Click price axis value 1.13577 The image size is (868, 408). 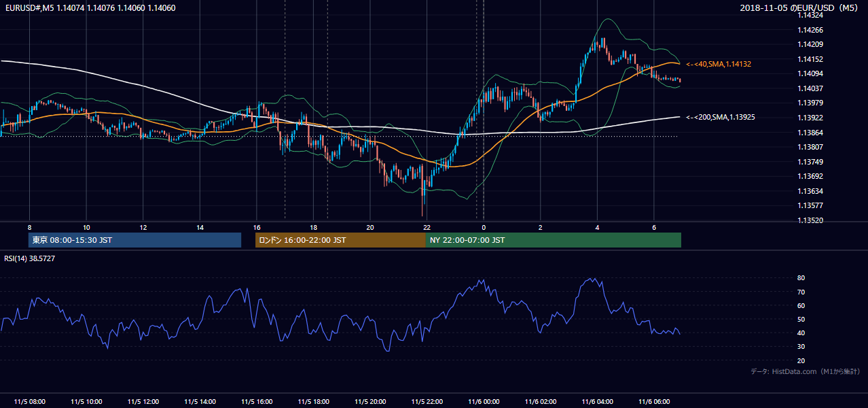click(810, 205)
